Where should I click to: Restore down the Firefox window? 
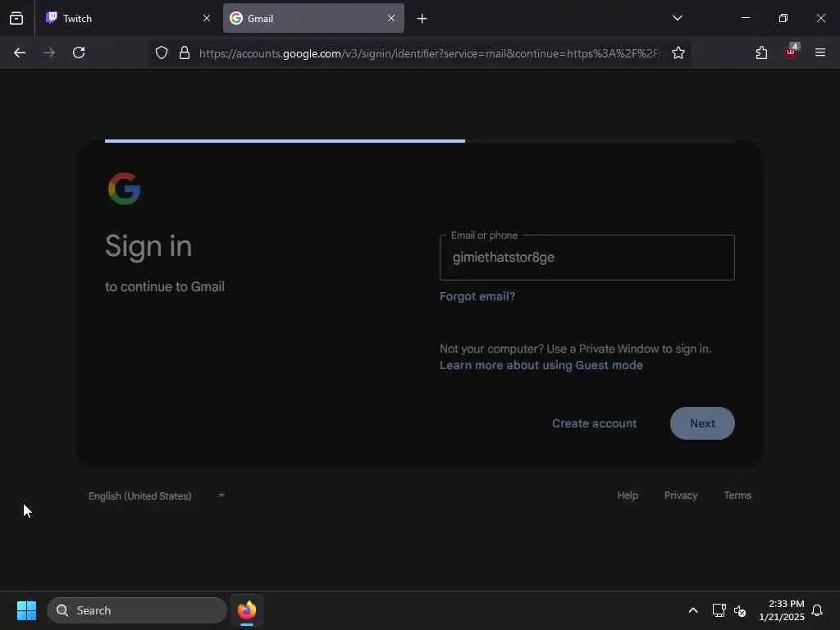coord(783,18)
